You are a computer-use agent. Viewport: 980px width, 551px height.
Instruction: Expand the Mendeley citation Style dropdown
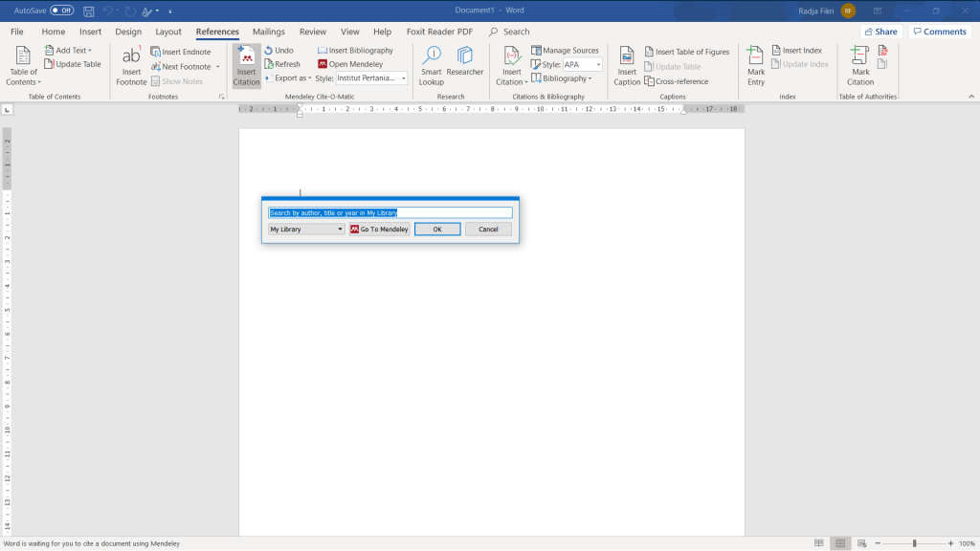[403, 78]
